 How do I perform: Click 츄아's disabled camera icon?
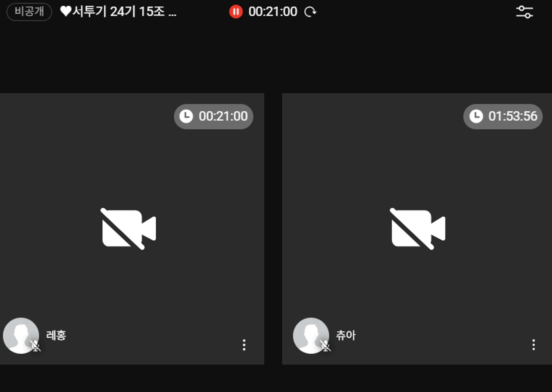point(418,229)
